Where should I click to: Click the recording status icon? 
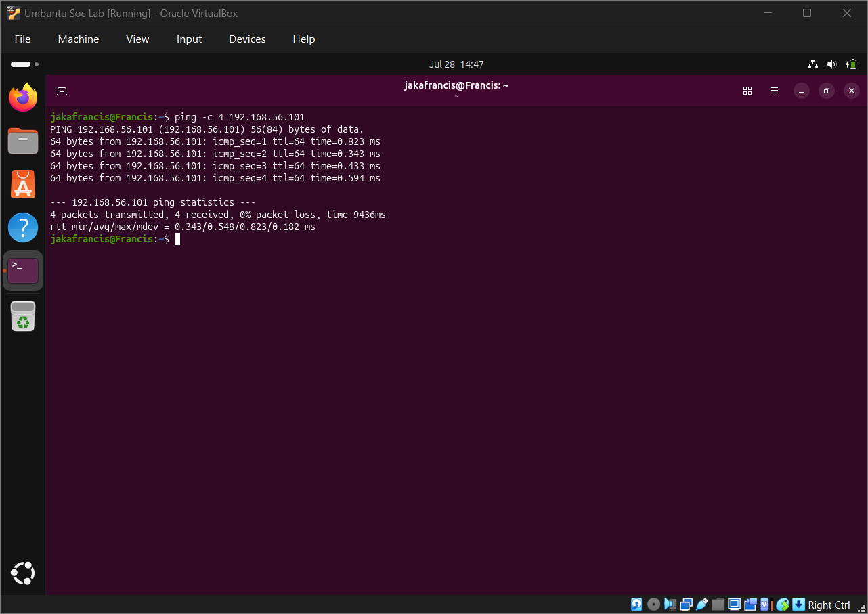(x=750, y=605)
